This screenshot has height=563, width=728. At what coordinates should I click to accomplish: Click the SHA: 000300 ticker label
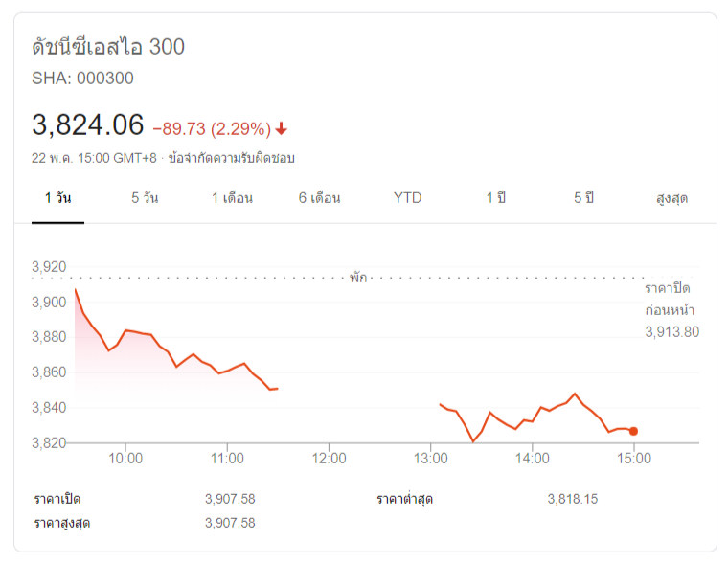[82, 79]
